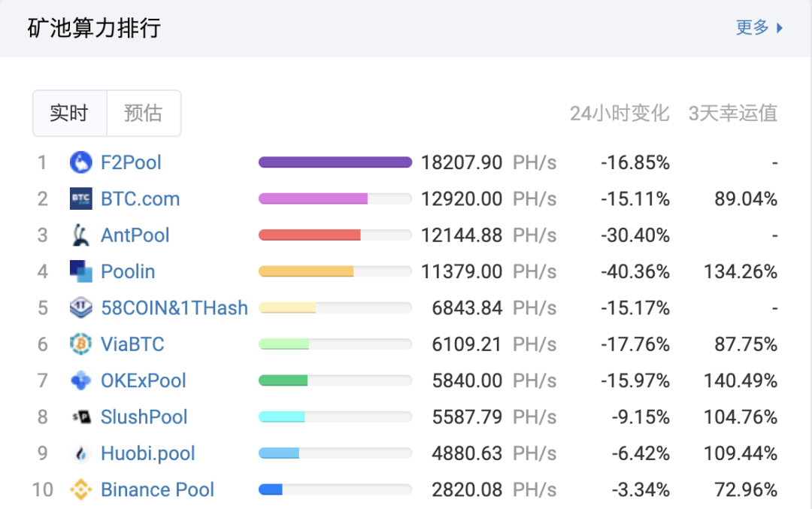Click the 72.96% luck value

746,489
